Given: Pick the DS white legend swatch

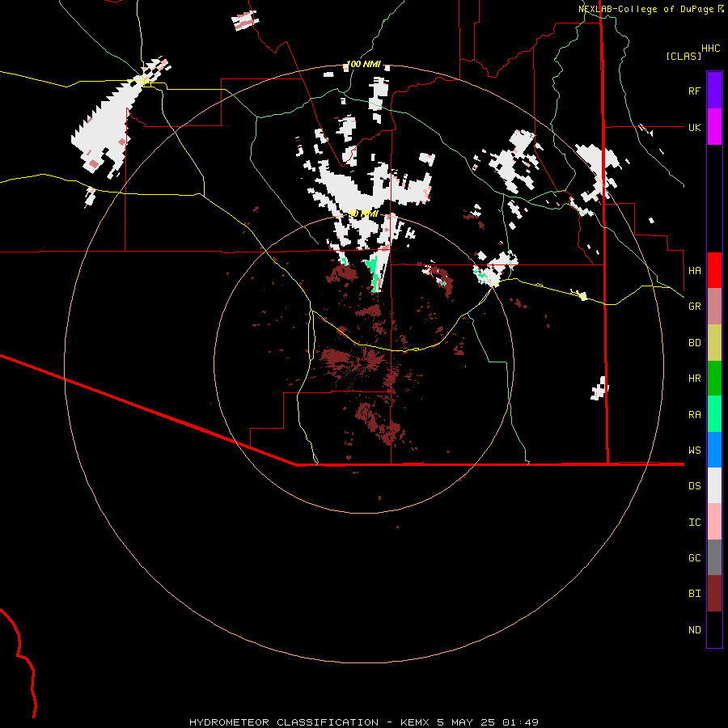Looking at the screenshot, I should click(x=714, y=485).
